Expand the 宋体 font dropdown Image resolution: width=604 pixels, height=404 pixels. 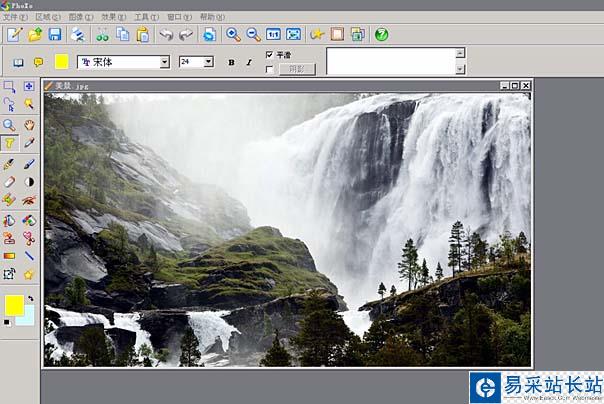165,62
